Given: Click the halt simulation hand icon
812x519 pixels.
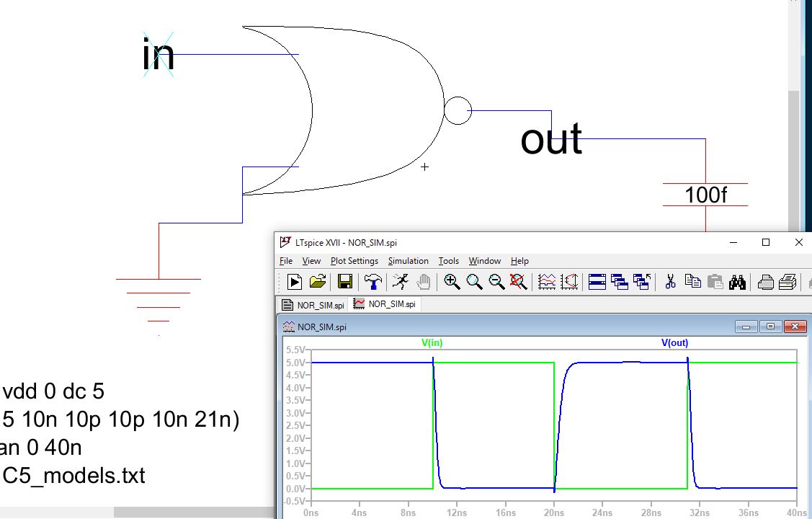Looking at the screenshot, I should pyautogui.click(x=424, y=282).
